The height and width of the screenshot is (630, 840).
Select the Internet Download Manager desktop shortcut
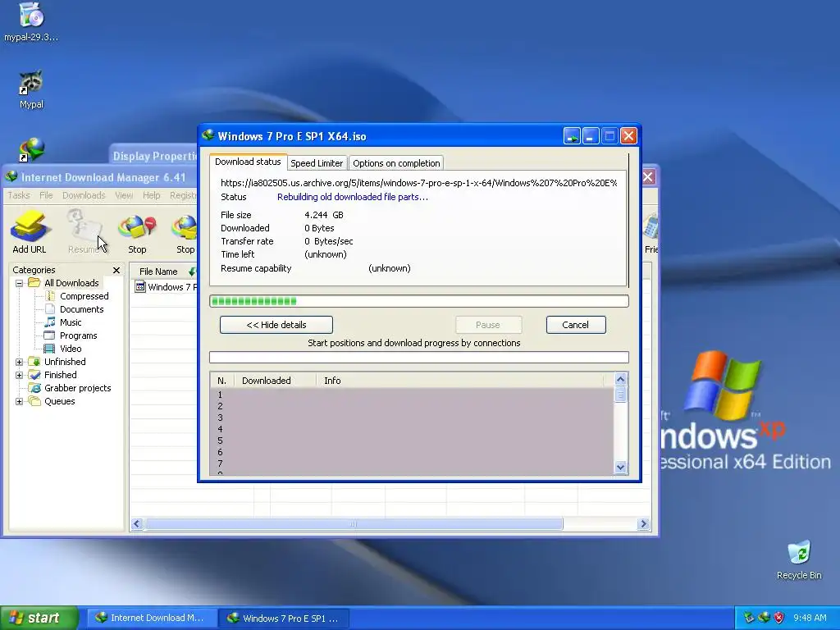coord(31,150)
